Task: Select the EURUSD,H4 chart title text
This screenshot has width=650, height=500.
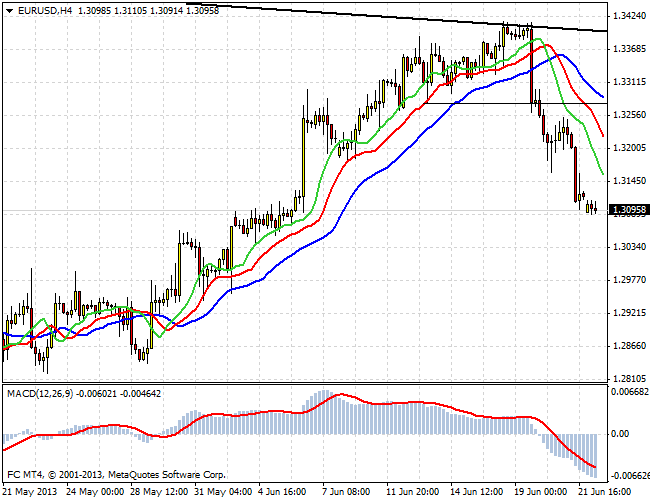Action: pos(45,11)
